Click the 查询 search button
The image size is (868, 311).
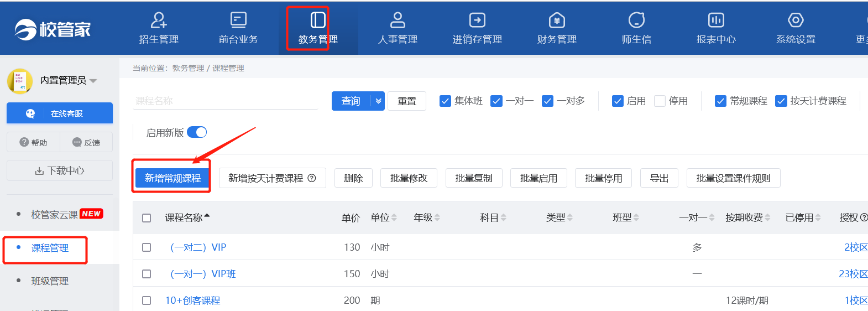coord(351,101)
